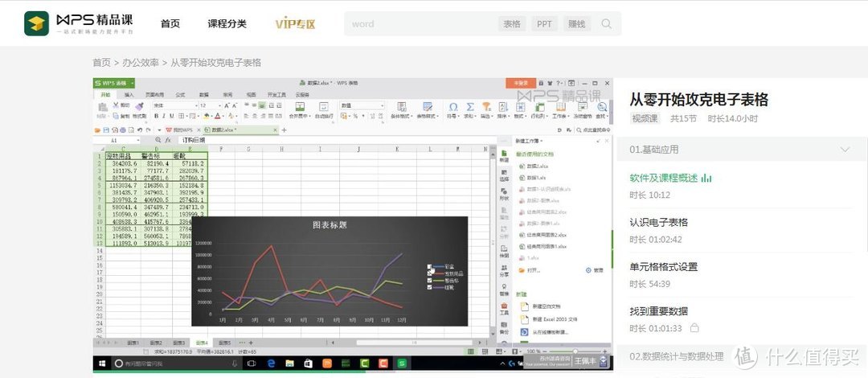Open the 课程分类 navigation item
868x378 pixels.
pos(227,24)
